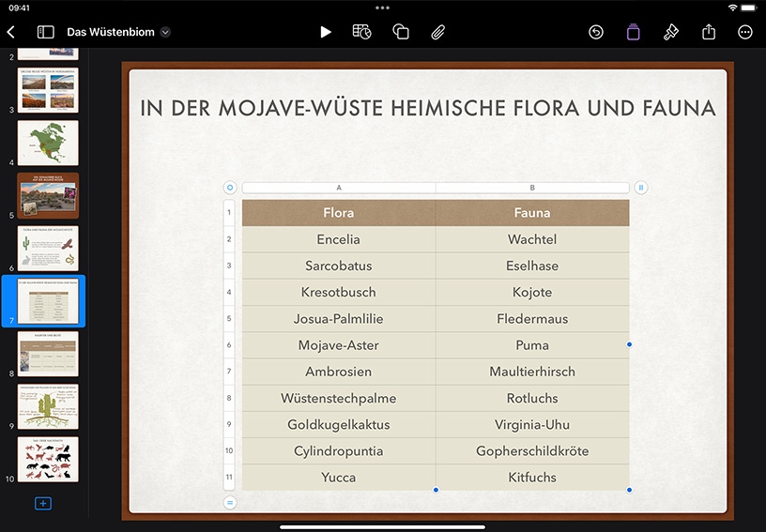This screenshot has height=532, width=766.
Task: Select the Wüstenstechpalme cell
Action: [339, 398]
